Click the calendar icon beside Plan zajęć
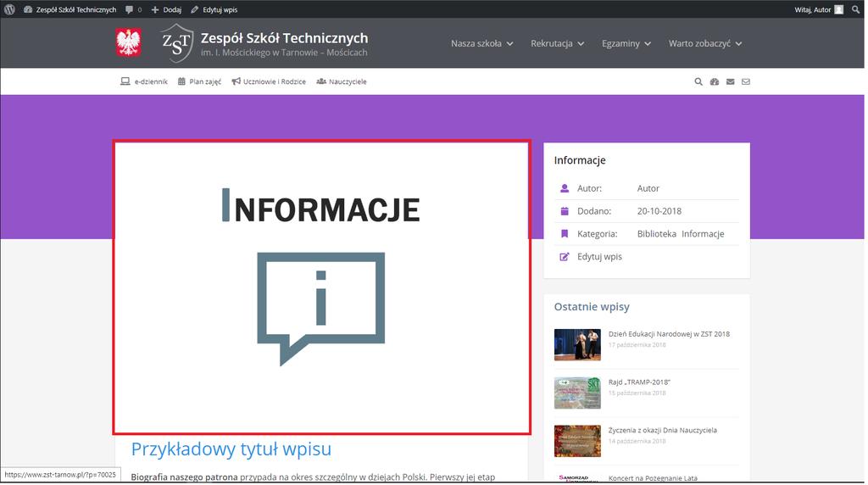 pos(181,81)
